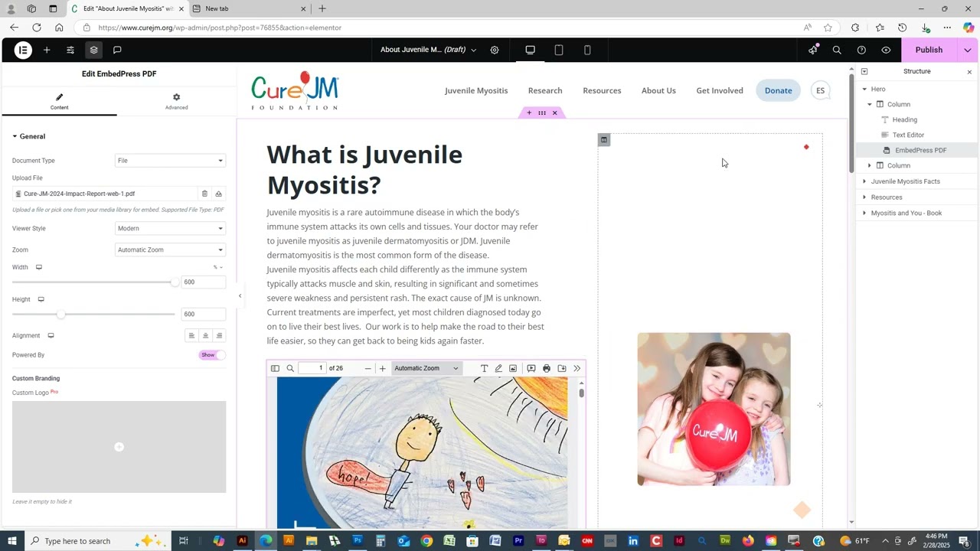Select the PDF add image tool

tap(513, 368)
